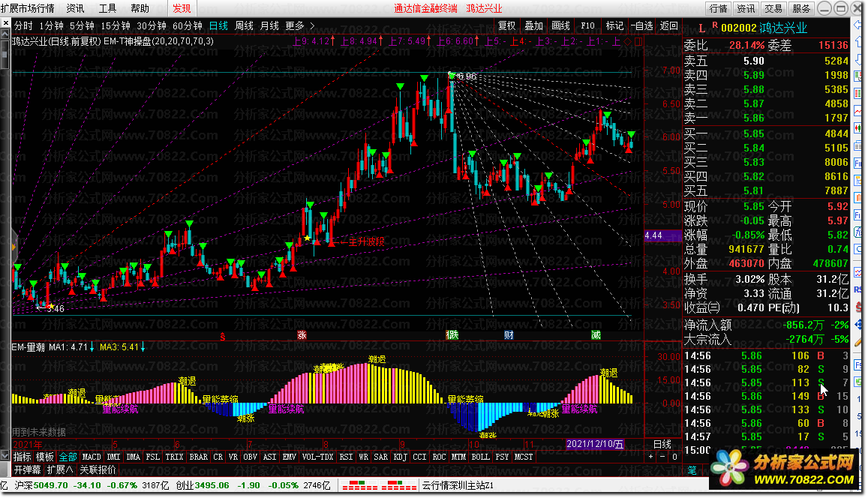This screenshot has height=498, width=868.
Task: Click the up arrow icon in right sidebar
Action: tap(858, 41)
